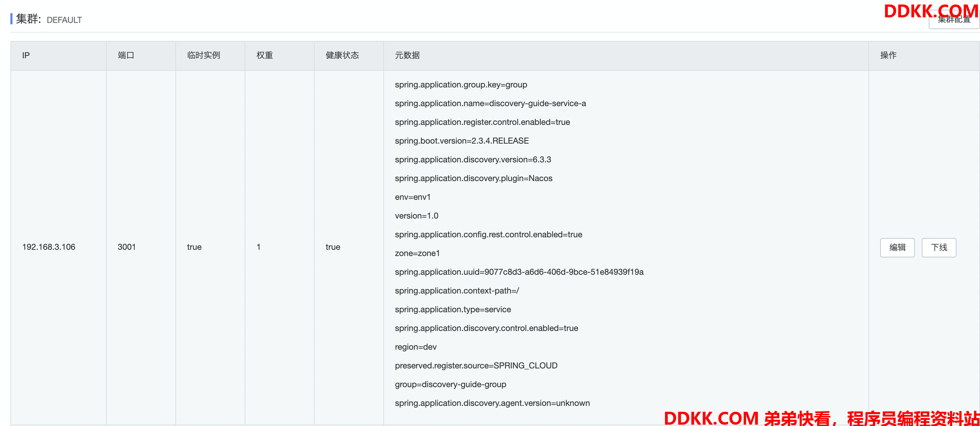Click the zone=zone1 metadata entry

click(x=417, y=254)
